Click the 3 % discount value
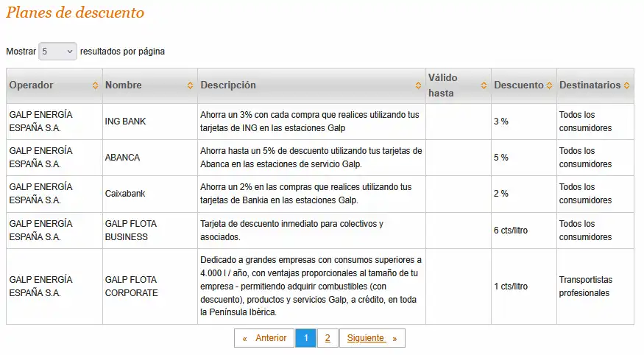 [501, 122]
